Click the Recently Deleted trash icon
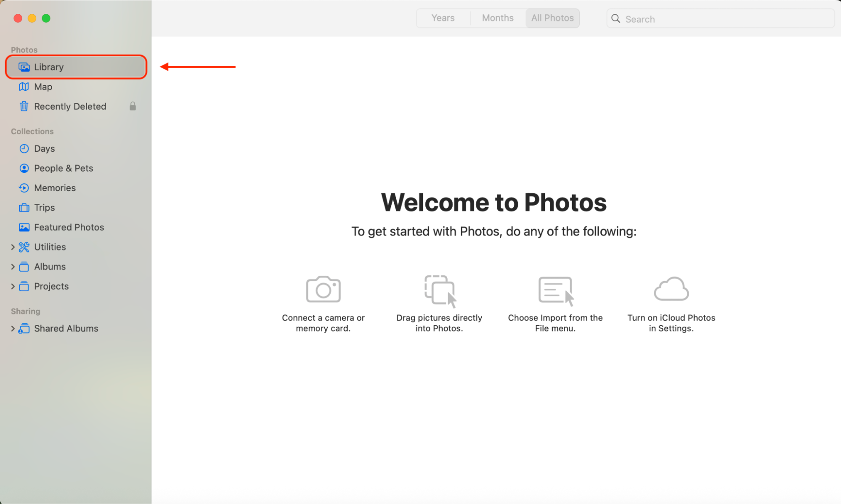Screen dimensions: 841x504 [x=24, y=106]
